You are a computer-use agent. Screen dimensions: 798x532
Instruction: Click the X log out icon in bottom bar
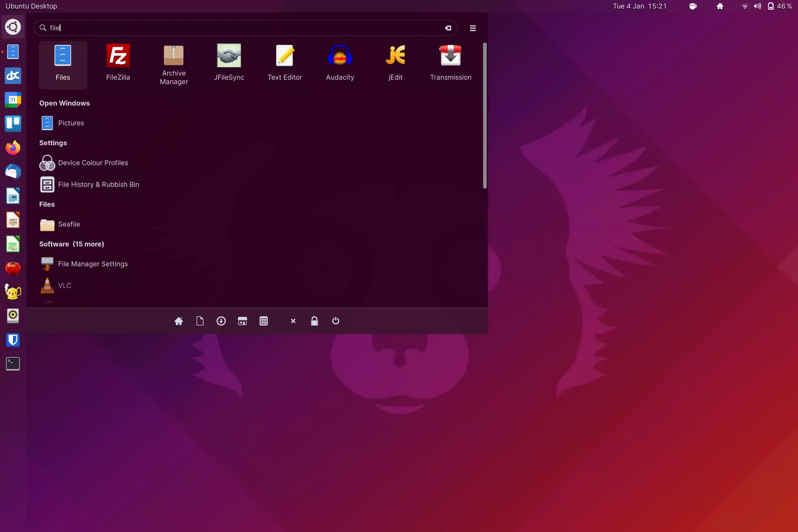[293, 321]
